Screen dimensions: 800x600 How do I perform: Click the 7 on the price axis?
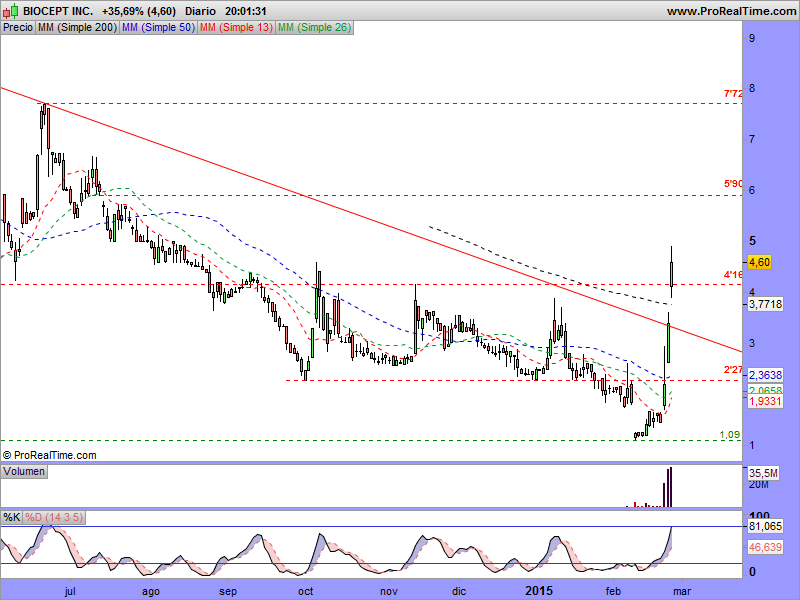pos(752,139)
